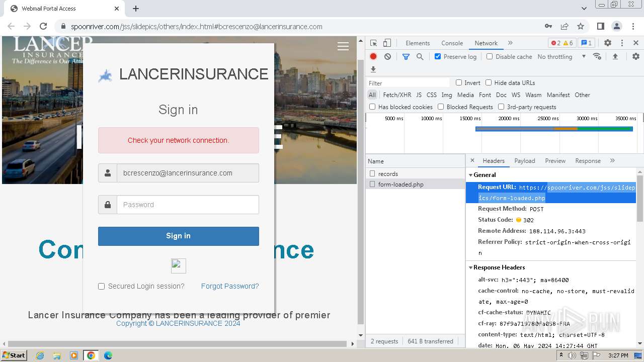This screenshot has height=362, width=644.
Task: Select the inspect element picker icon
Action: pyautogui.click(x=373, y=43)
